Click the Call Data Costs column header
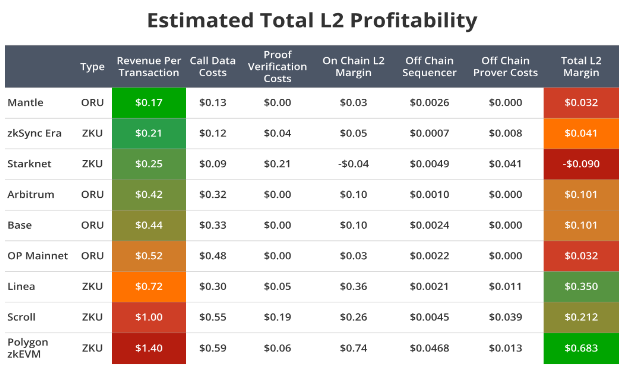The width and height of the screenshot is (627, 368). [213, 66]
